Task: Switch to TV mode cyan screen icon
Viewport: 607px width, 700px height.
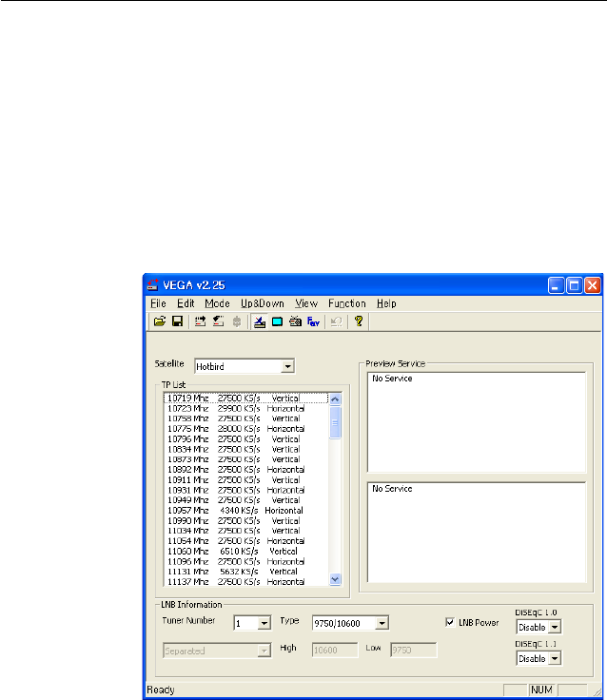Action: coord(278,321)
